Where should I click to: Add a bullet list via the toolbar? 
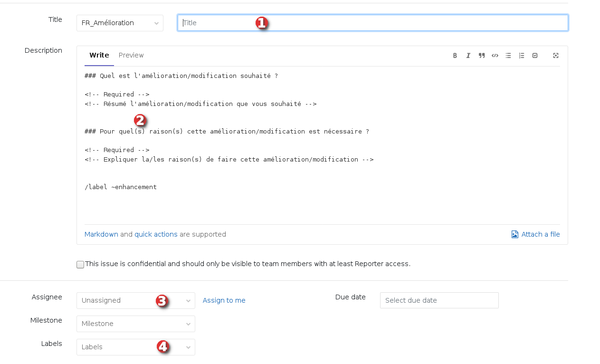[x=508, y=56]
